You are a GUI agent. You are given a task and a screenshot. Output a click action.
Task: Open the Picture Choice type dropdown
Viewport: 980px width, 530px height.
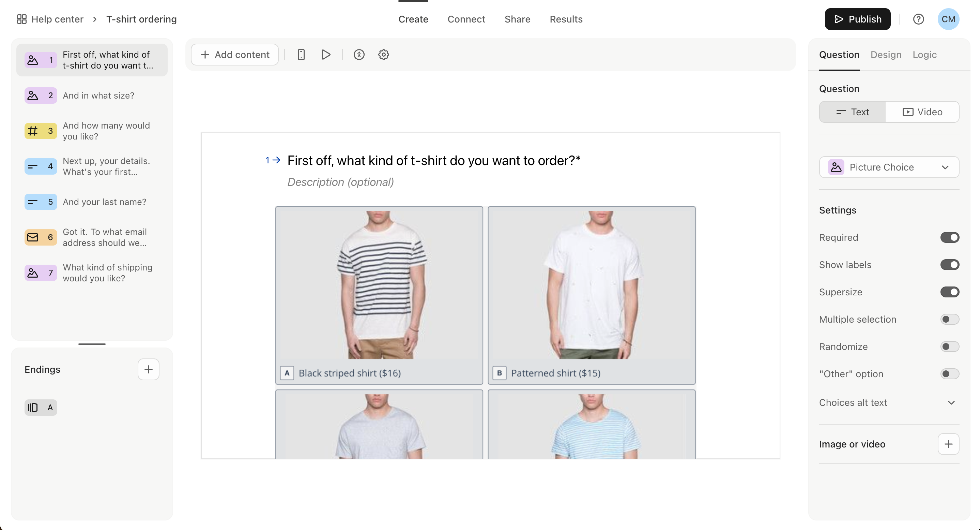889,167
